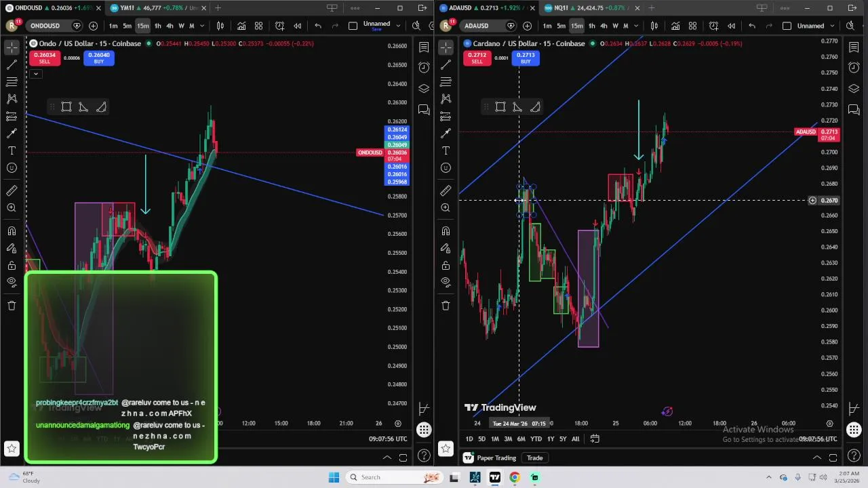
Task: Open the Measure ruler tool in ADAUSD window
Action: pyautogui.click(x=446, y=191)
